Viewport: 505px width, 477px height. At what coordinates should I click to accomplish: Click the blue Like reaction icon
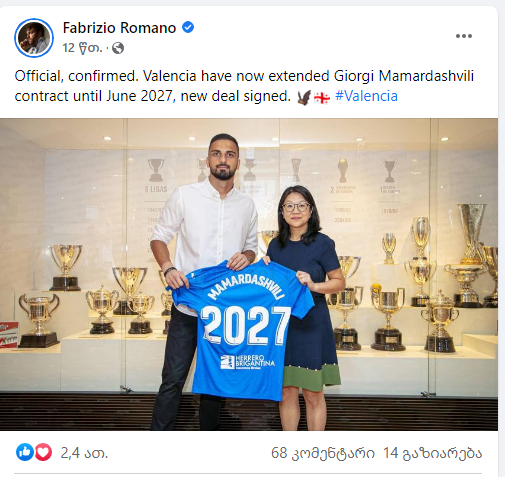pyautogui.click(x=25, y=453)
